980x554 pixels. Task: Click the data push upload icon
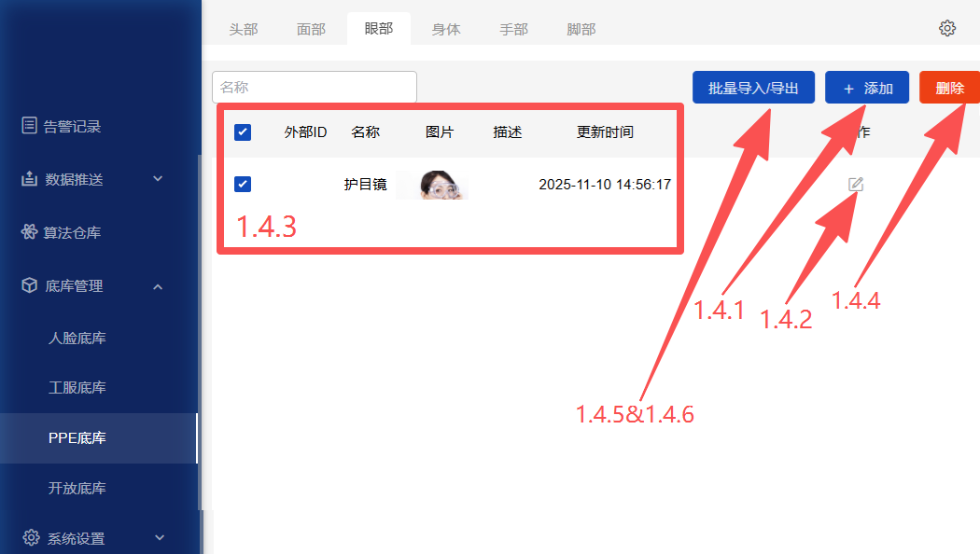30,178
